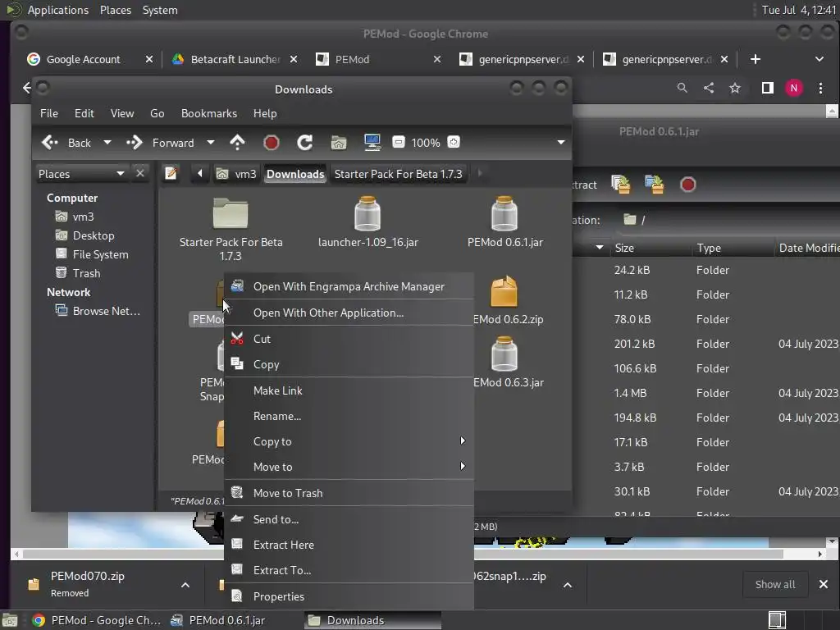Expand the Move to submenu
Image resolution: width=840 pixels, height=630 pixels.
pos(349,467)
